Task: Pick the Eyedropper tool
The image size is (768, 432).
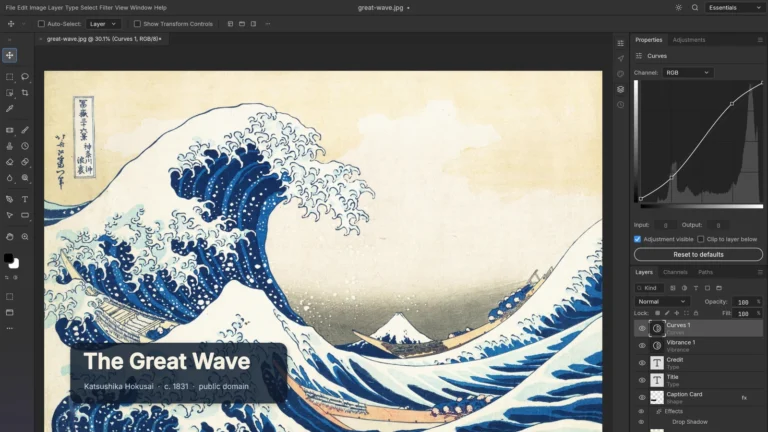Action: (x=9, y=109)
